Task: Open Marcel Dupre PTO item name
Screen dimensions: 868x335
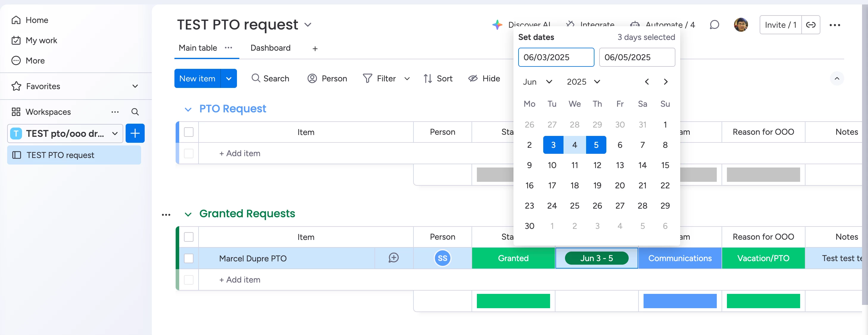Action: [x=253, y=258]
